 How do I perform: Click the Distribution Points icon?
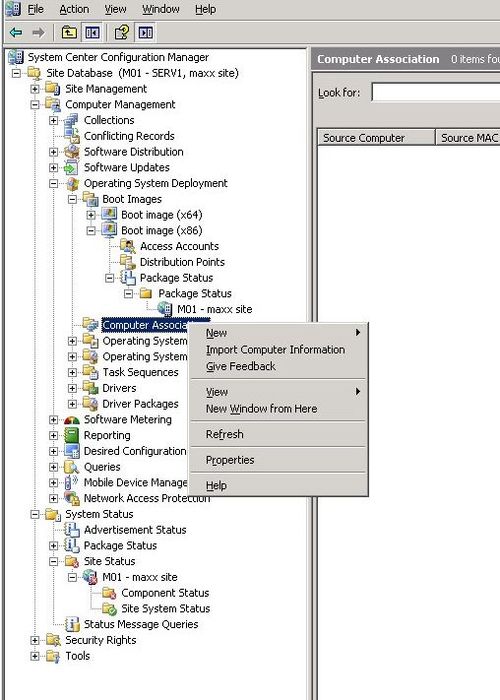coord(128,262)
